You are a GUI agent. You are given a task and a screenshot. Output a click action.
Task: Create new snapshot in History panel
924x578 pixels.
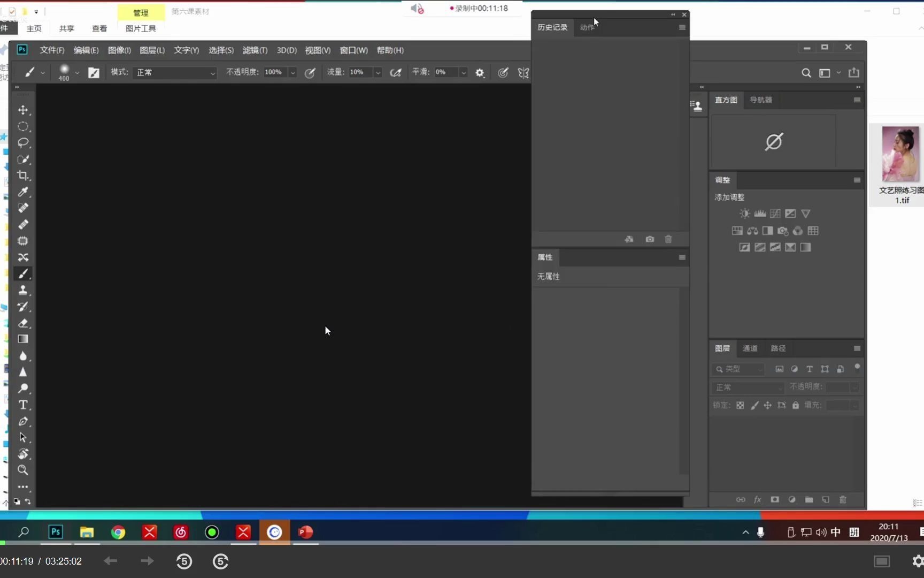650,239
